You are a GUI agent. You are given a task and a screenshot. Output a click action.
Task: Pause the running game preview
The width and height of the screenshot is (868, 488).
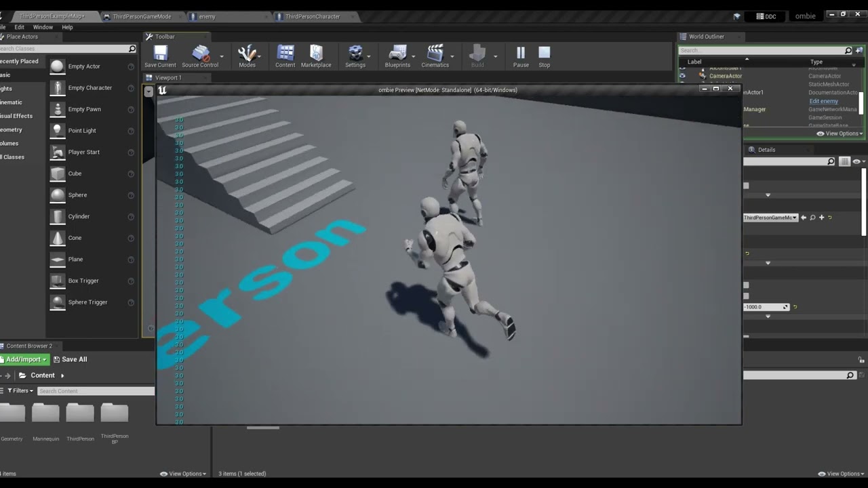tap(521, 53)
